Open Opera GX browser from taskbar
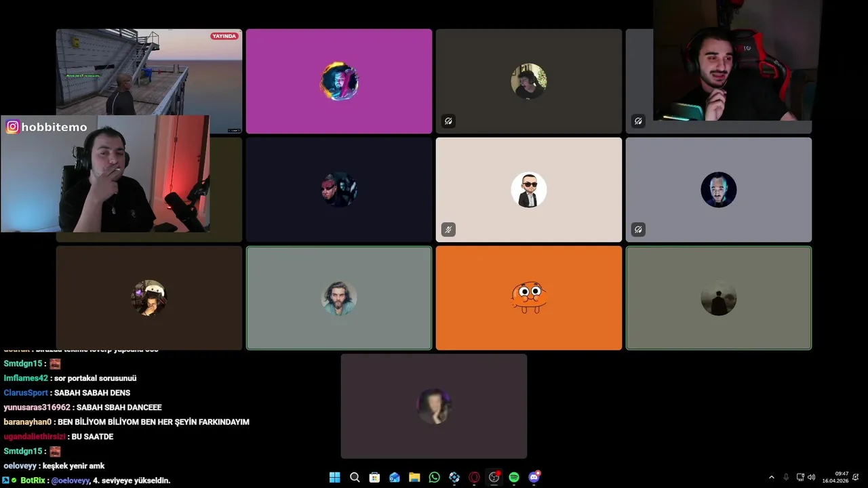The image size is (868, 488). tap(474, 477)
